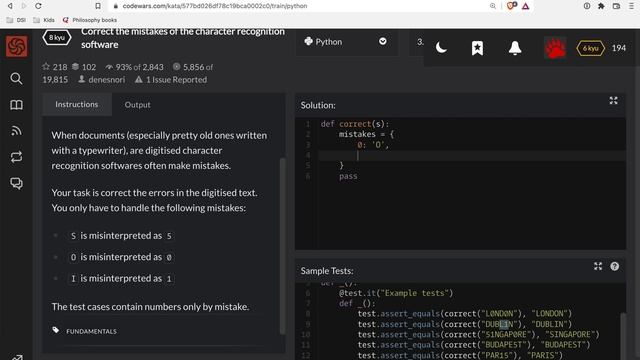Image resolution: width=640 pixels, height=360 pixels.
Task: Click the "mistakes = {" code line
Action: click(366, 134)
